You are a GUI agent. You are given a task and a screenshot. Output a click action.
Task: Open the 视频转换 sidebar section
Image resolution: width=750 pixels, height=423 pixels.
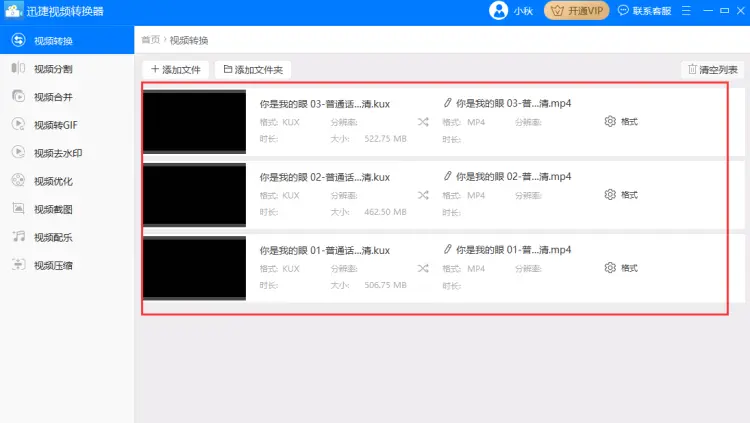[67, 40]
